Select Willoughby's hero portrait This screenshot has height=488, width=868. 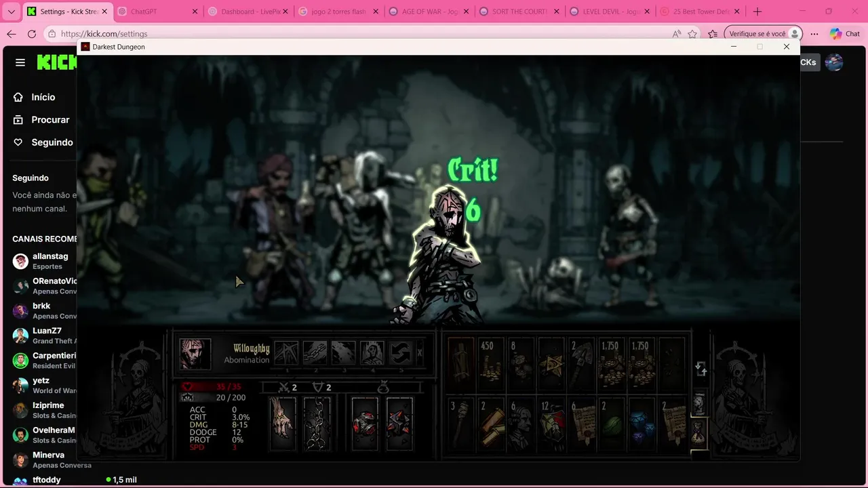(x=195, y=354)
